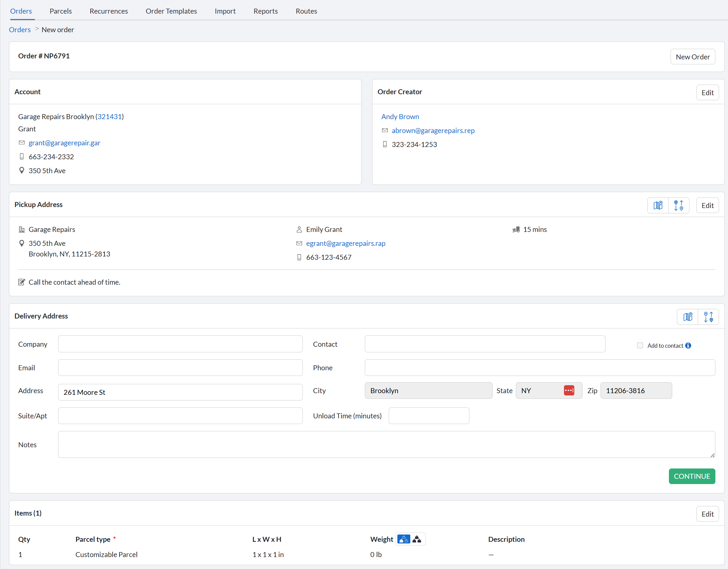Click 'Order # NP6791' heading

(x=44, y=56)
